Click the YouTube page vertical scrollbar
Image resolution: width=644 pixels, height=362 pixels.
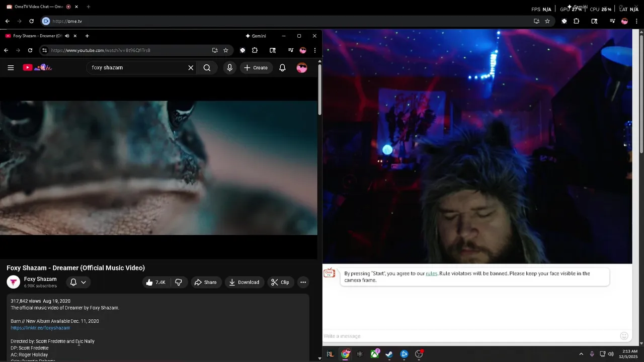click(320, 90)
